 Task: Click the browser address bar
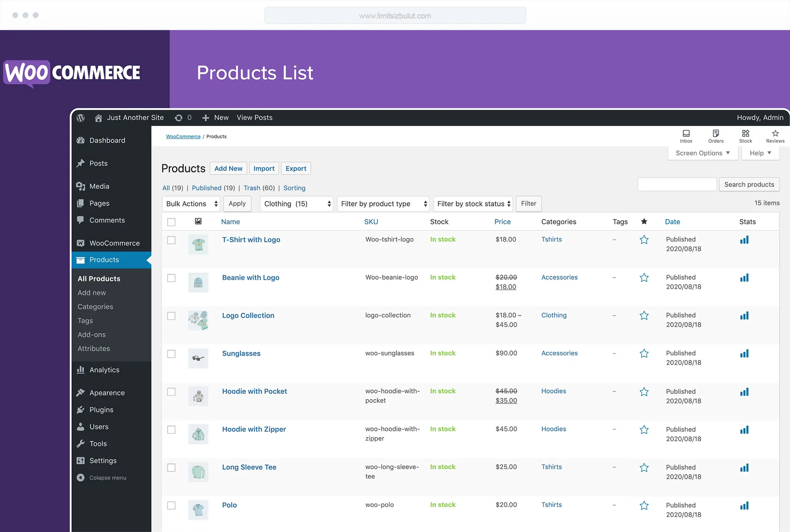[395, 16]
